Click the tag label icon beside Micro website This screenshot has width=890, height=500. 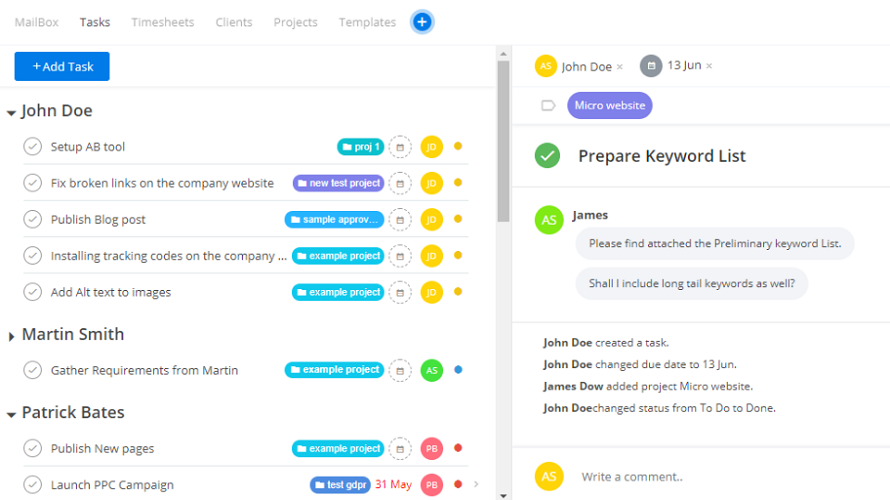click(x=548, y=106)
